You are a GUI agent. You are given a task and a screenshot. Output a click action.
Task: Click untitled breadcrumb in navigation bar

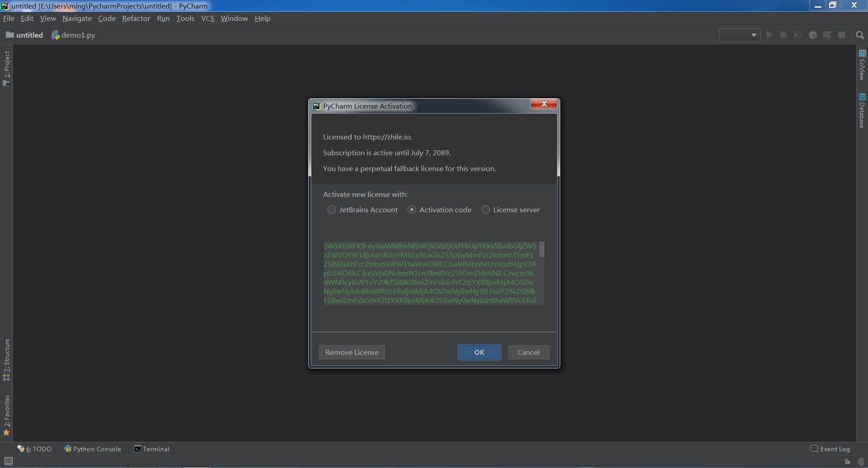pyautogui.click(x=24, y=35)
